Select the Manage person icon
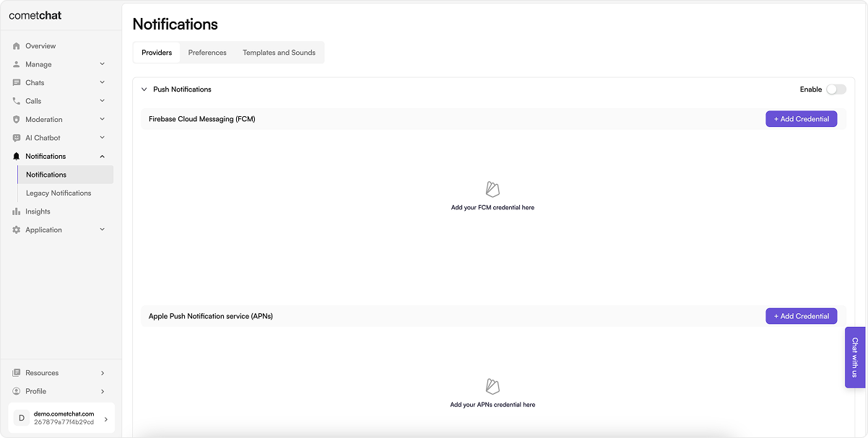This screenshot has height=438, width=868. [16, 63]
